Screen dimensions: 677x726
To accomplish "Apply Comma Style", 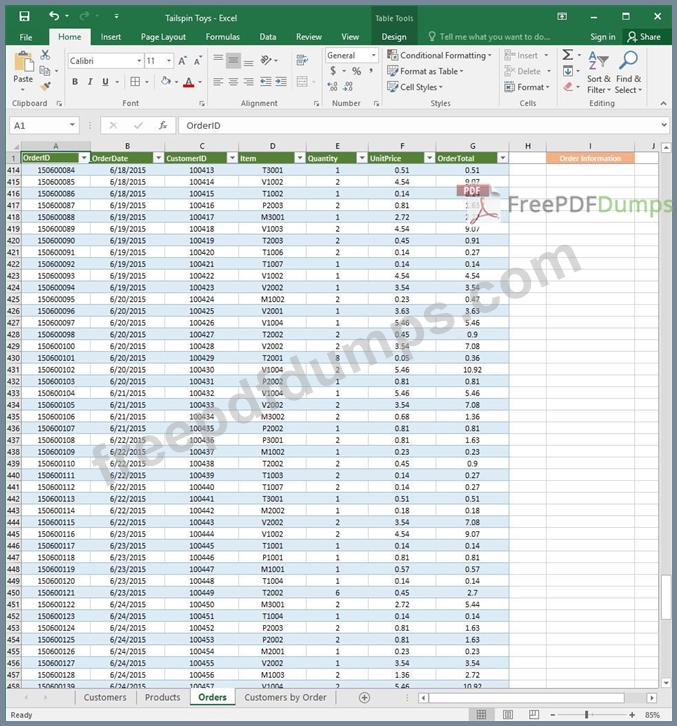I will 371,71.
